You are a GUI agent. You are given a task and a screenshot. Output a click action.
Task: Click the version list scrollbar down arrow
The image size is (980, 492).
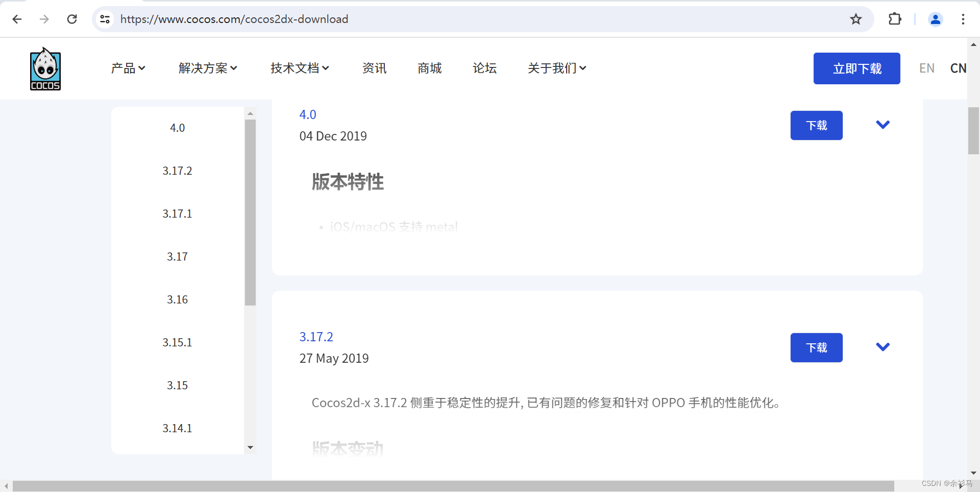coord(250,448)
